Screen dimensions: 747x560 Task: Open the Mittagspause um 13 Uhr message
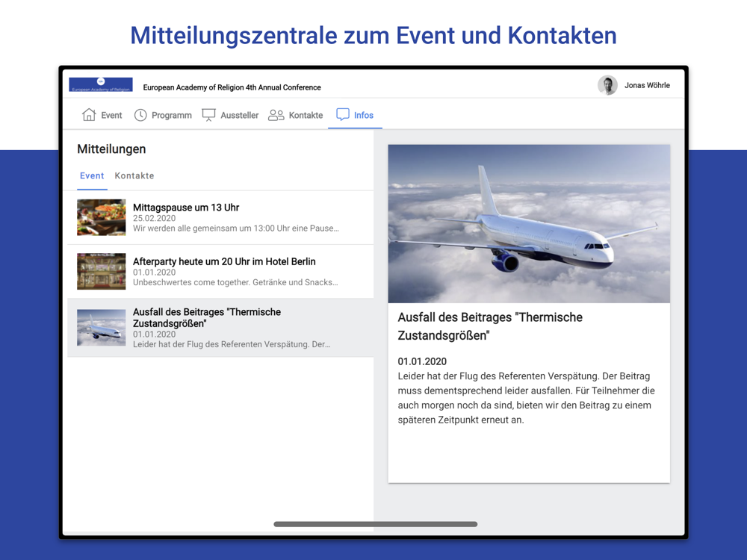[220, 217]
